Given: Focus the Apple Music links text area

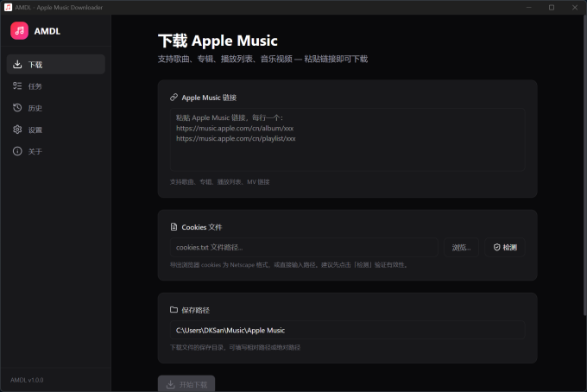Looking at the screenshot, I should click(x=347, y=140).
